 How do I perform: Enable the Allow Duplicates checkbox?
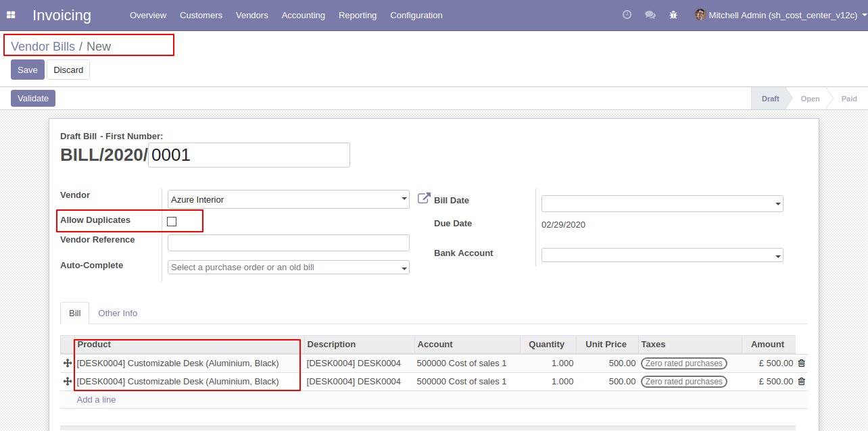click(x=172, y=222)
